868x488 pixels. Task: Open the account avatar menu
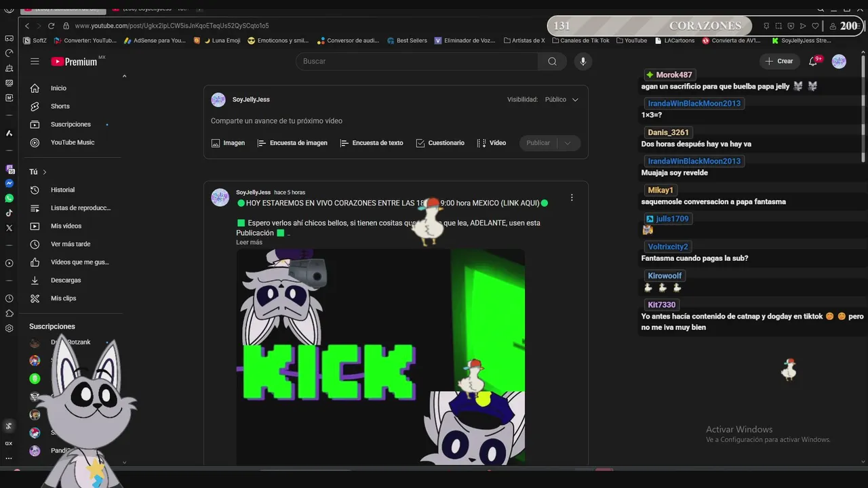pyautogui.click(x=839, y=61)
